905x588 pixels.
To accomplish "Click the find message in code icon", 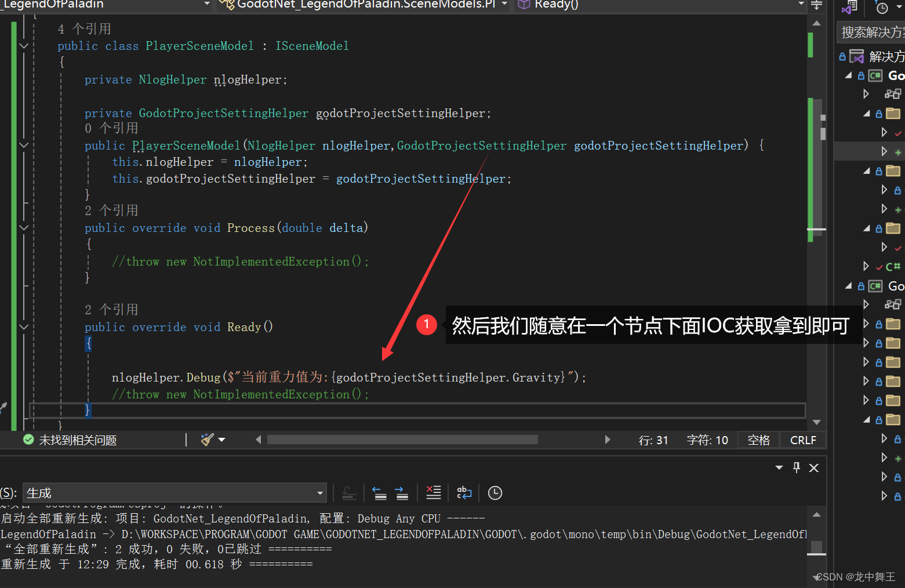I will (349, 493).
